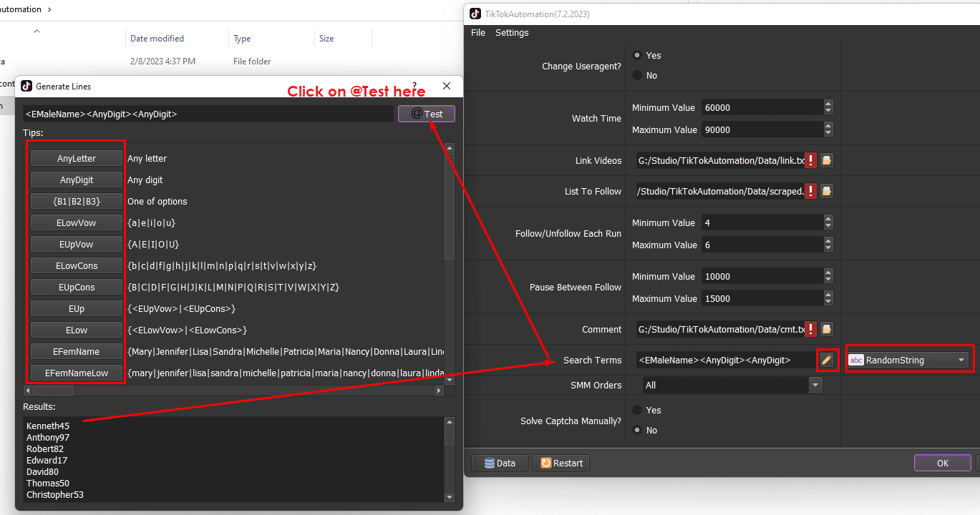980x515 pixels.
Task: Click Watch Time Minimum Value field
Action: coord(762,107)
